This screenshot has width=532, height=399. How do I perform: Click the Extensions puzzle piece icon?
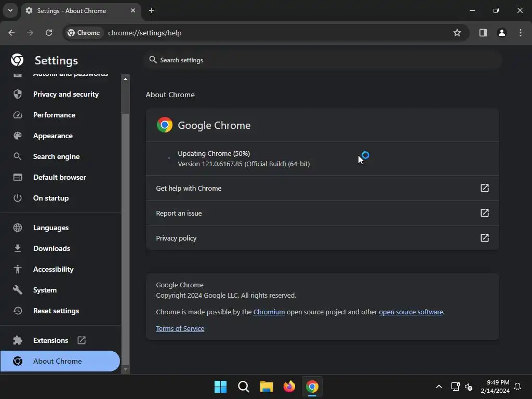click(x=18, y=340)
